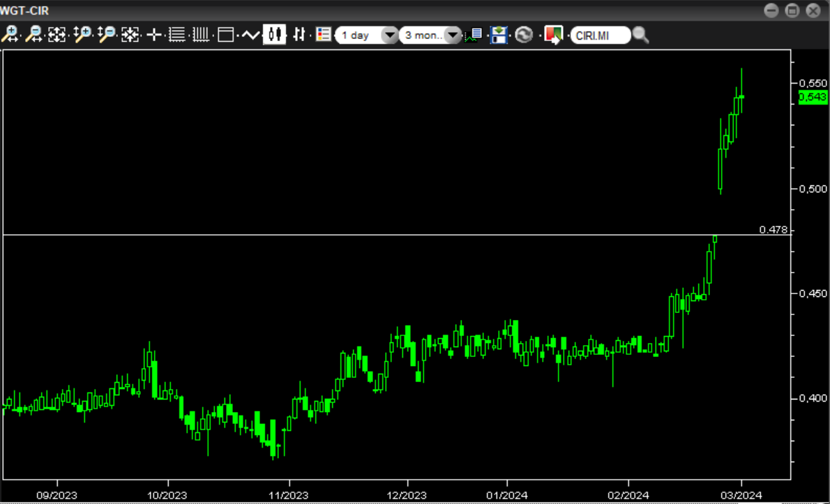Select the OHLC bar chart style
830x504 pixels.
point(299,34)
